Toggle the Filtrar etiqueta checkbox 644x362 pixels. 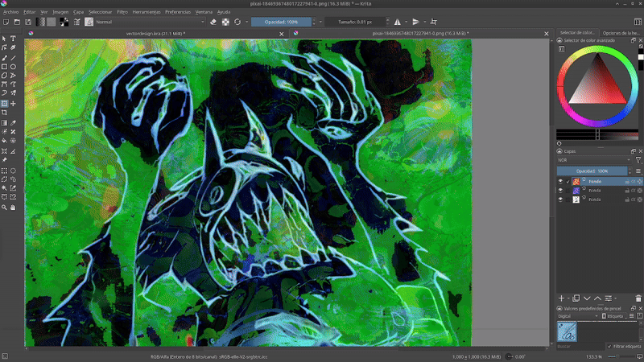pyautogui.click(x=609, y=347)
